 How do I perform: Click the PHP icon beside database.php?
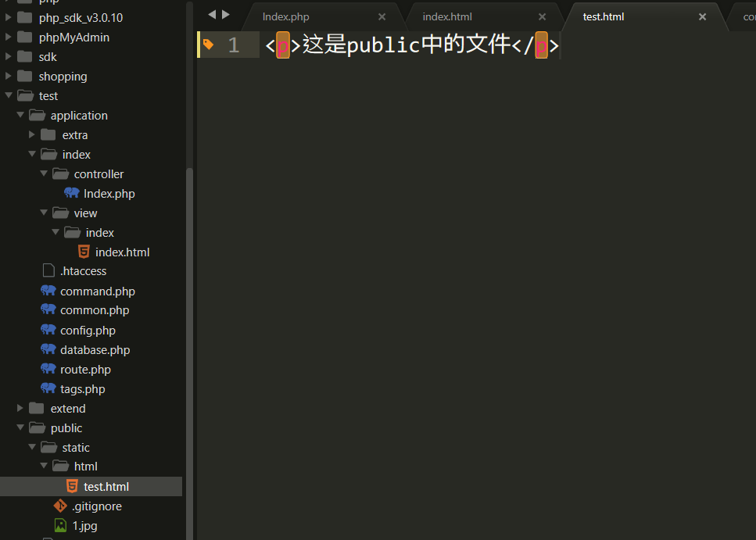click(48, 349)
